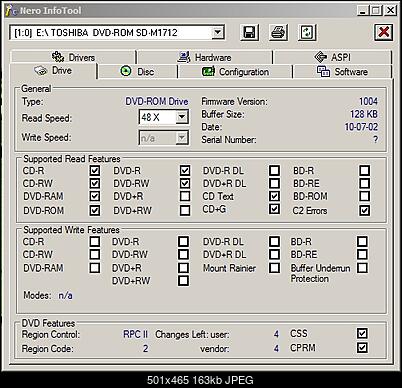Open the Drivers tab
This screenshot has height=388, width=402.
pos(73,57)
